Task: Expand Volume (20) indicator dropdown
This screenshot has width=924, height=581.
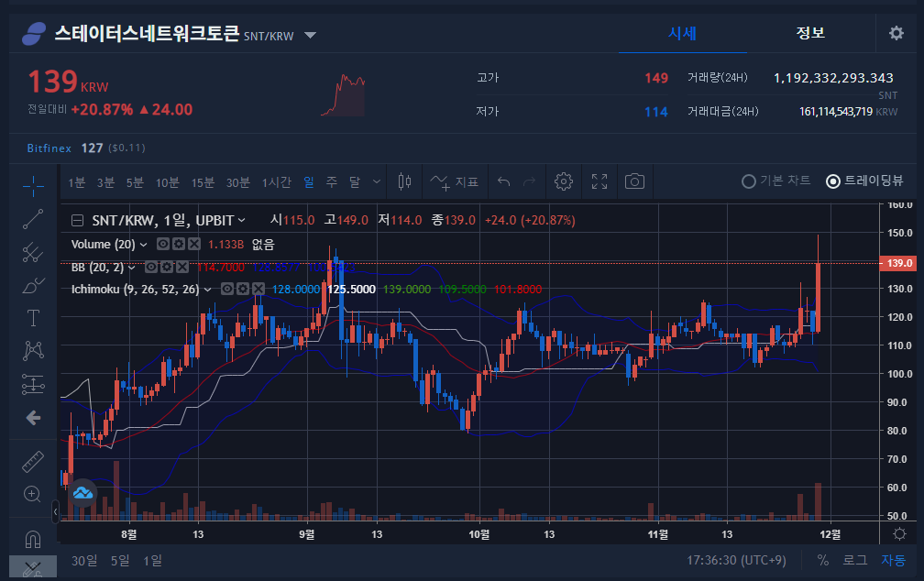Action: tap(143, 245)
